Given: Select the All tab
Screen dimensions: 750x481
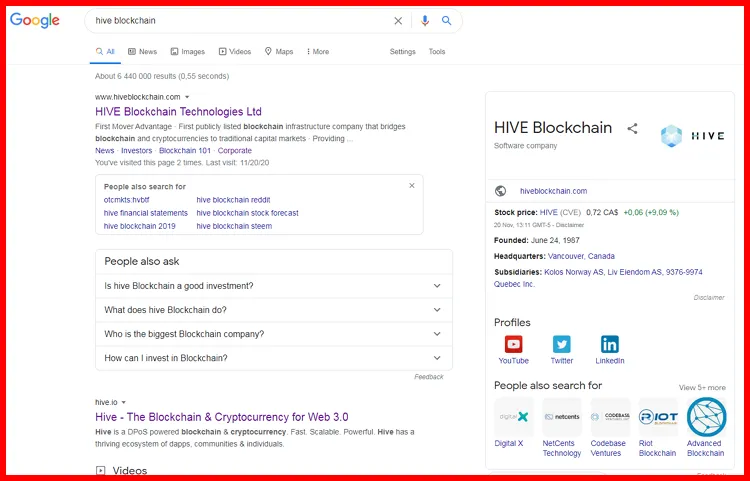Looking at the screenshot, I should [x=105, y=52].
